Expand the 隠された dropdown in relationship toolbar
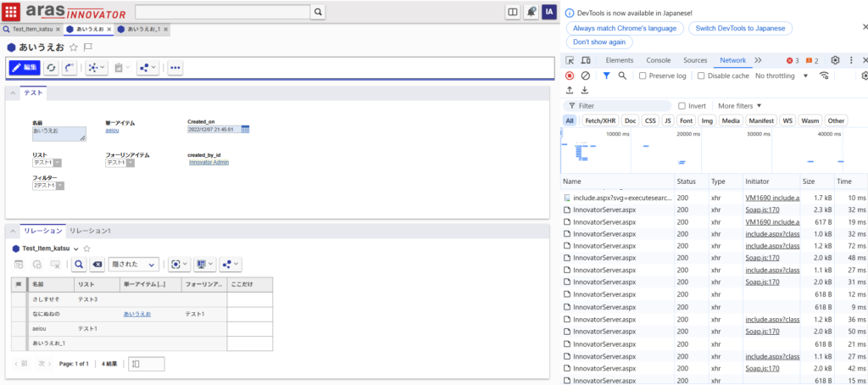This screenshot has width=868, height=385. pyautogui.click(x=135, y=265)
